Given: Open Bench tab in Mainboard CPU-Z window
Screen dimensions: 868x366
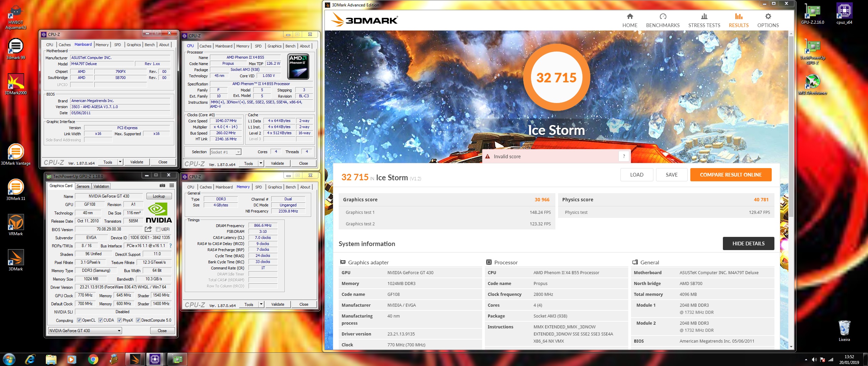Looking at the screenshot, I should 150,45.
